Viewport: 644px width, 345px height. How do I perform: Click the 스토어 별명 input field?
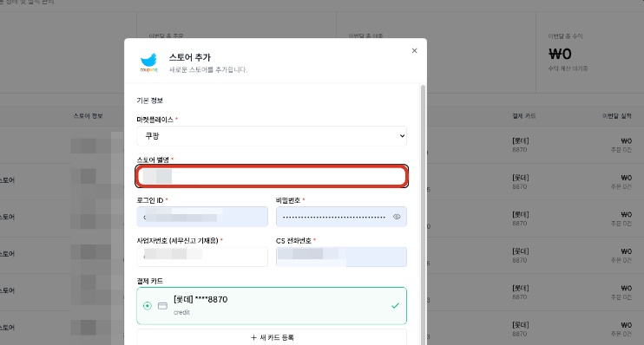(x=272, y=176)
